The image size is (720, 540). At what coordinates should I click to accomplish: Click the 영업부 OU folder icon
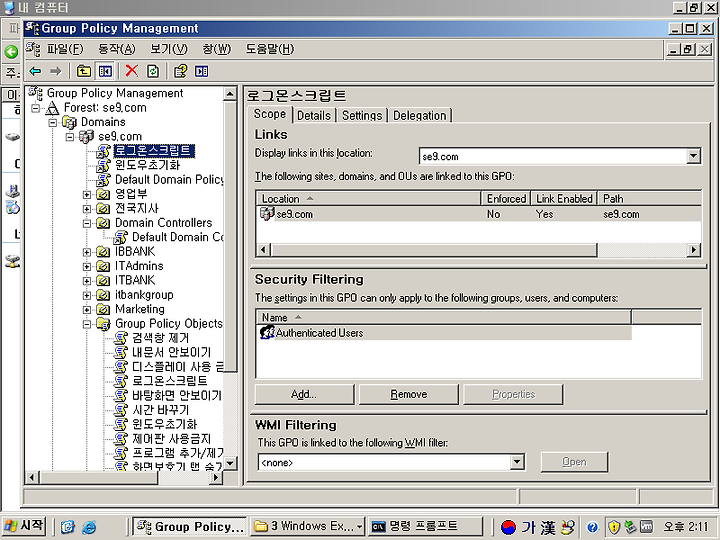coord(103,194)
